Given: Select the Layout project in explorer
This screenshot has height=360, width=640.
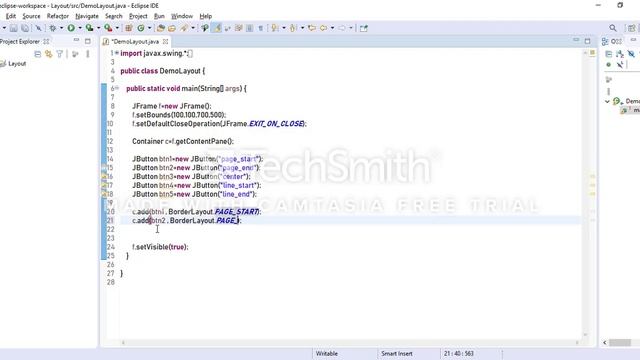Looking at the screenshot, I should click(17, 64).
